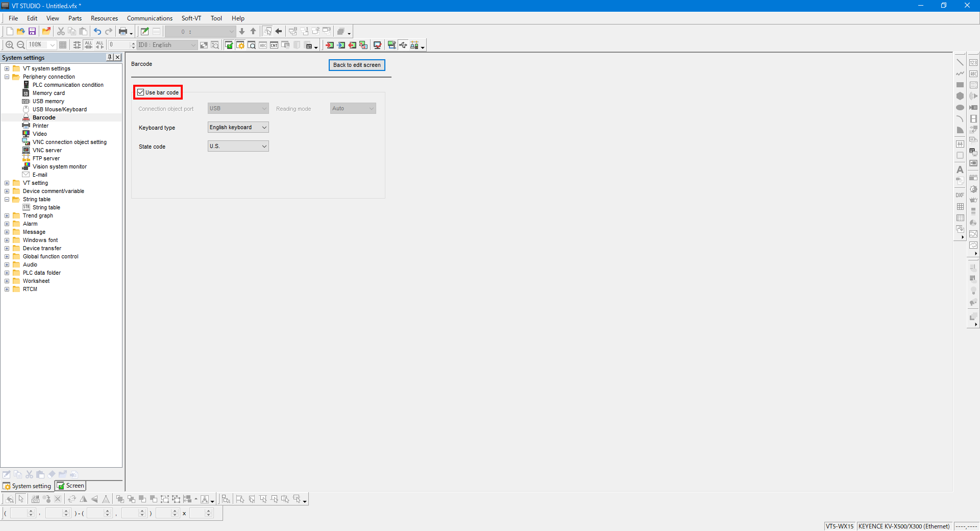The height and width of the screenshot is (531, 980).
Task: Select the ellipse shape tool
Action: tap(960, 108)
